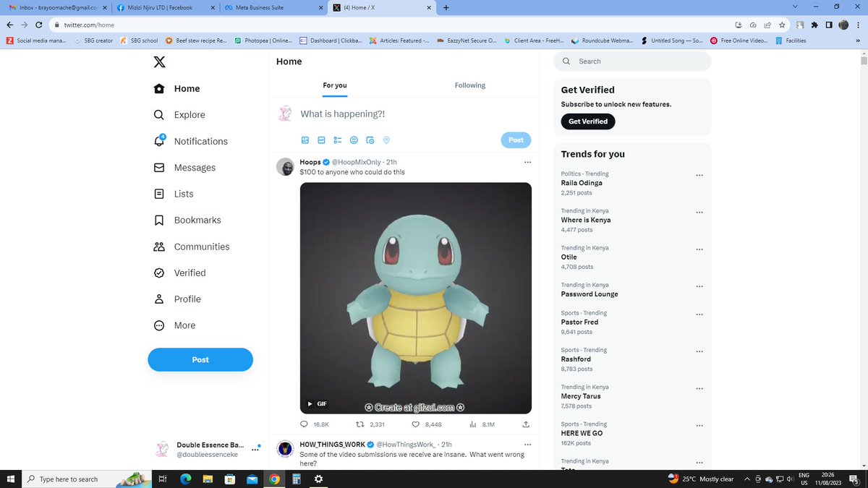Open the emoji picker in composer

pos(354,140)
